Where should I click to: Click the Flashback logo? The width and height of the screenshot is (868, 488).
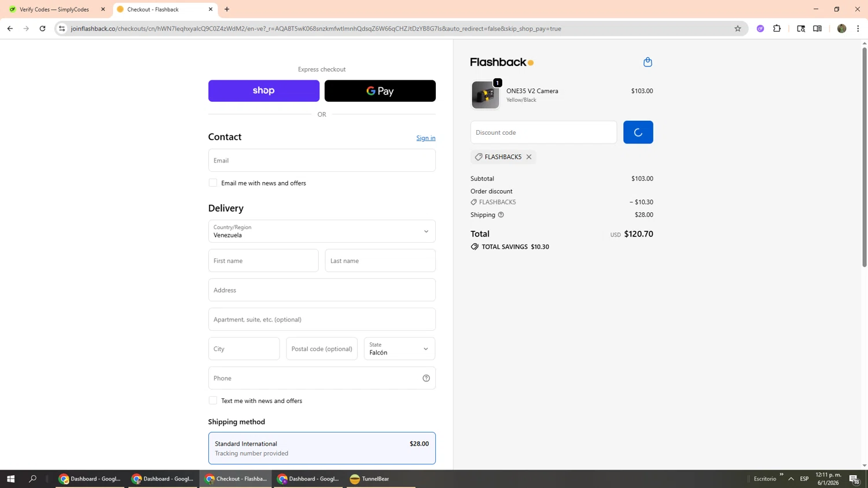point(502,62)
